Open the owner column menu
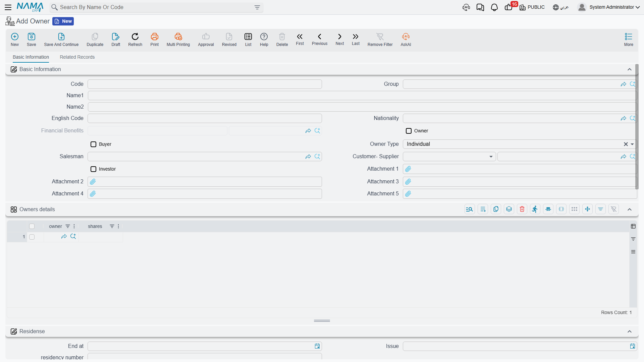 pyautogui.click(x=74, y=226)
